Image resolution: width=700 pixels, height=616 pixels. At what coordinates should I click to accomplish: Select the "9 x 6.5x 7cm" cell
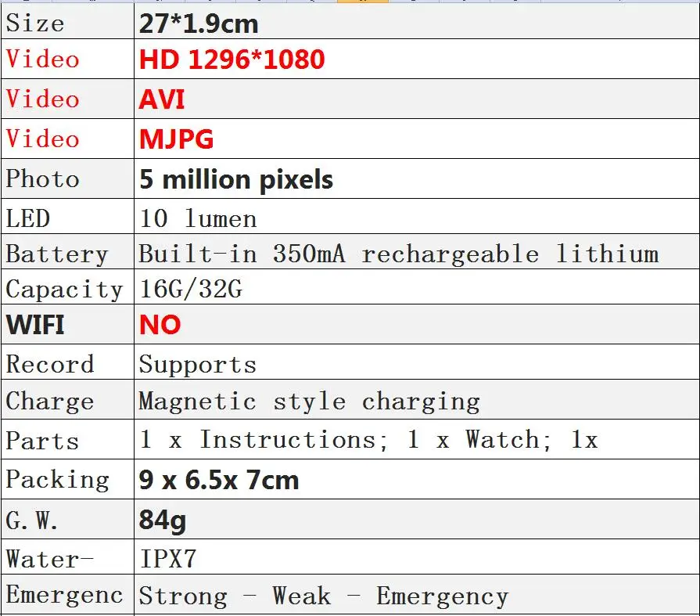(417, 479)
